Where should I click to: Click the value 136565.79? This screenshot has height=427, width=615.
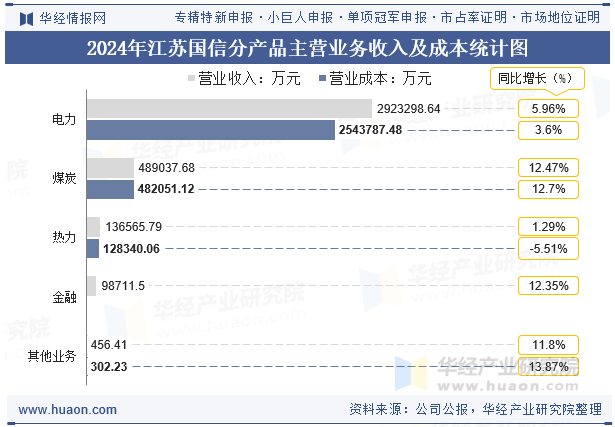click(x=133, y=227)
